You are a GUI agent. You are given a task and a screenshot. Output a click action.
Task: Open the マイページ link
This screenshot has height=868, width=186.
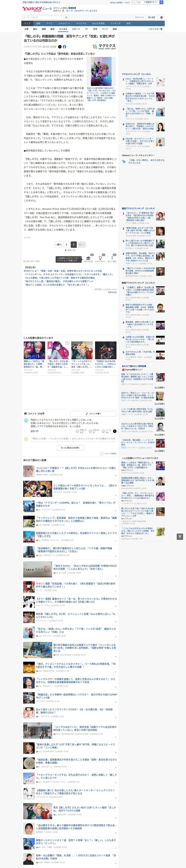[x=139, y=18]
